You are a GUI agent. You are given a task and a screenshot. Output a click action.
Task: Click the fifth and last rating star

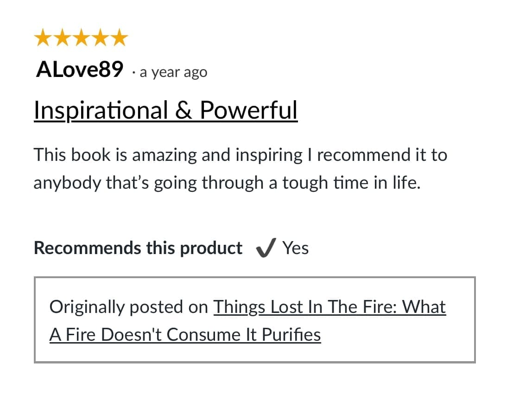pos(120,38)
